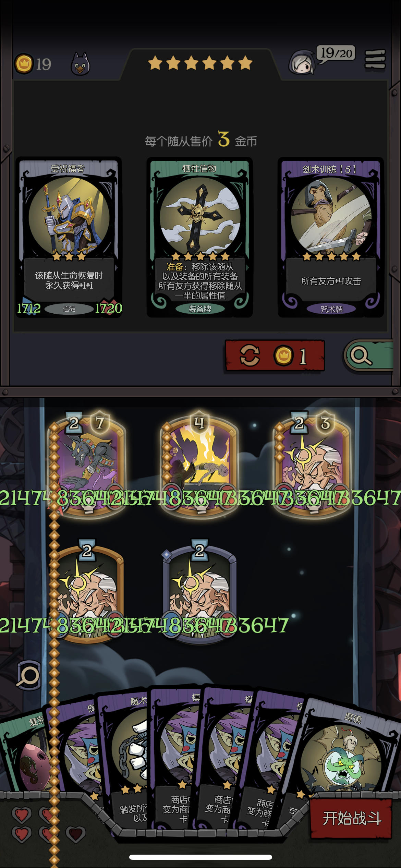
Task: Select the 牺牲信物 equipment card
Action: 200,237
